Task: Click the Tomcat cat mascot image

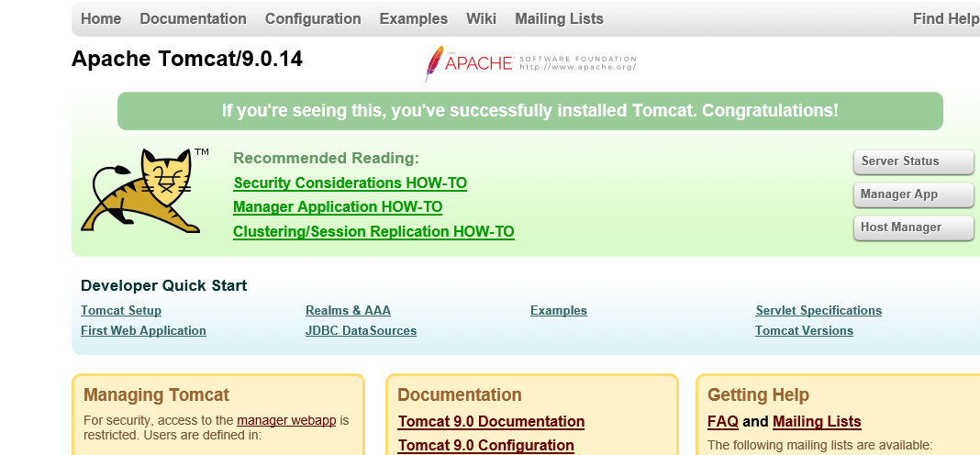Action: click(x=144, y=190)
